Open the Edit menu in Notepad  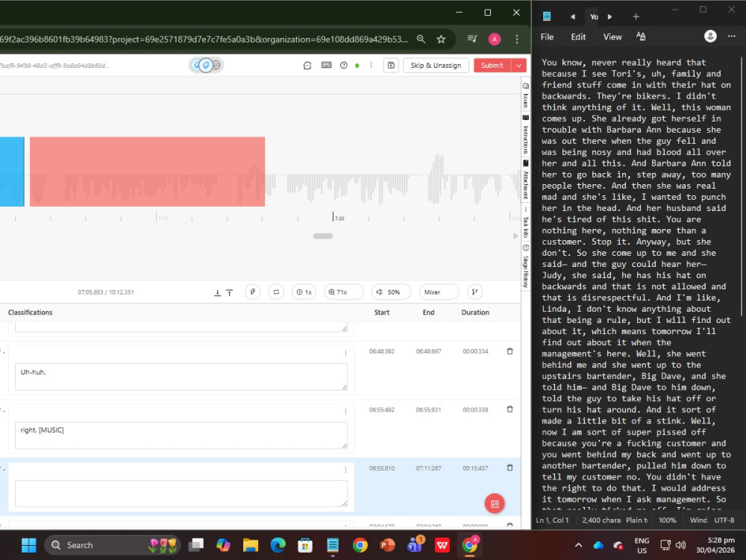(578, 37)
